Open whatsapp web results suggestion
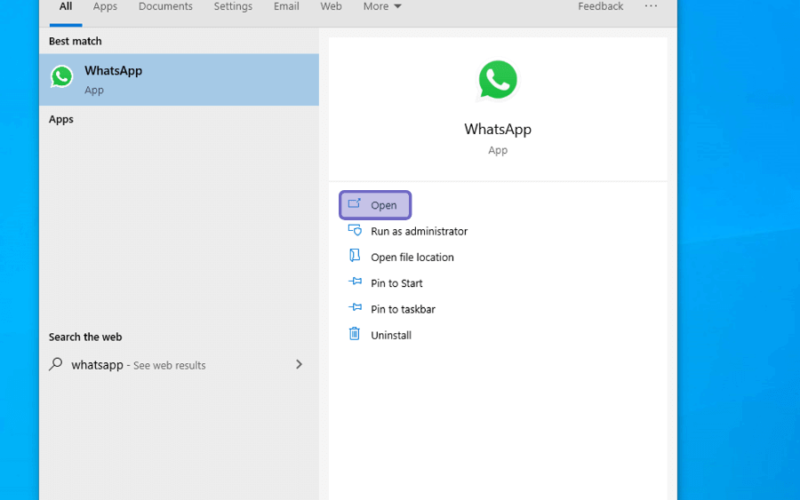 coord(177,365)
